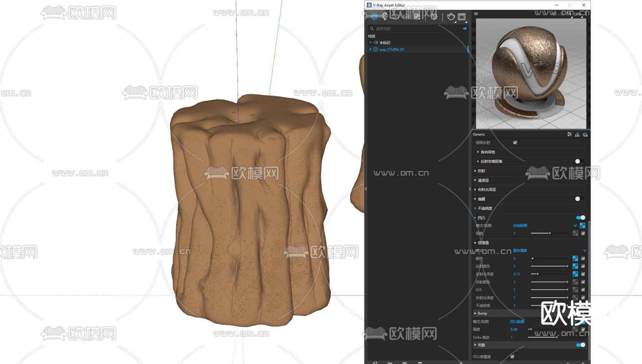Expand the vray_STUPM_01 material tree item
The width and height of the screenshot is (642, 364).
(x=371, y=50)
